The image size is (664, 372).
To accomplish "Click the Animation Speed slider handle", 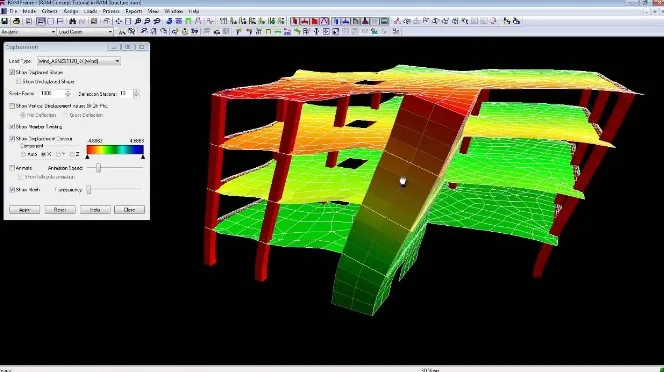I will [98, 168].
